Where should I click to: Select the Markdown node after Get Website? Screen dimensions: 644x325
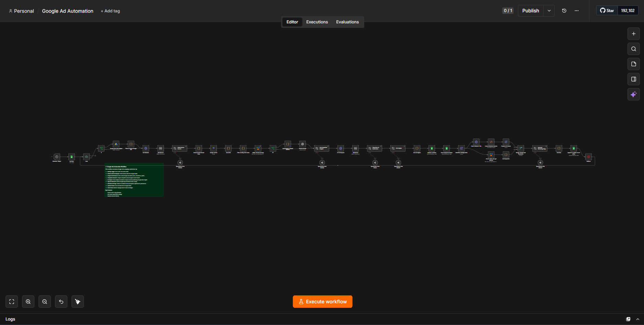tap(160, 148)
